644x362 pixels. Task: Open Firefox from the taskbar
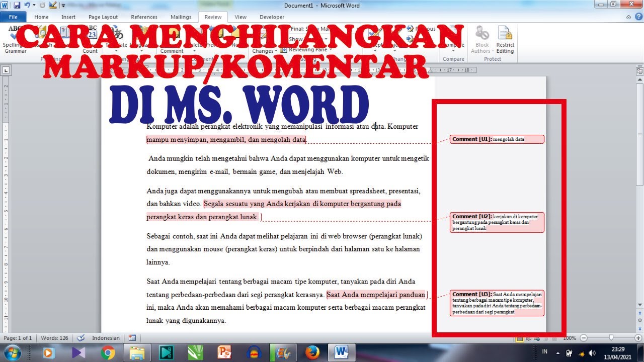coord(312,353)
